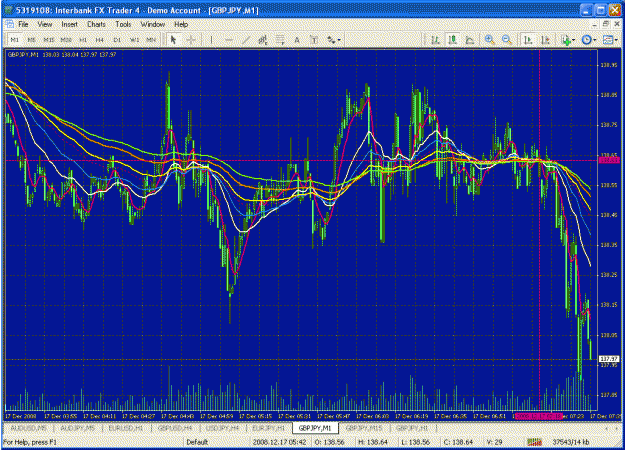Switch chart to D1 timeframe
Image resolution: width=625 pixels, height=450 pixels.
pos(117,39)
